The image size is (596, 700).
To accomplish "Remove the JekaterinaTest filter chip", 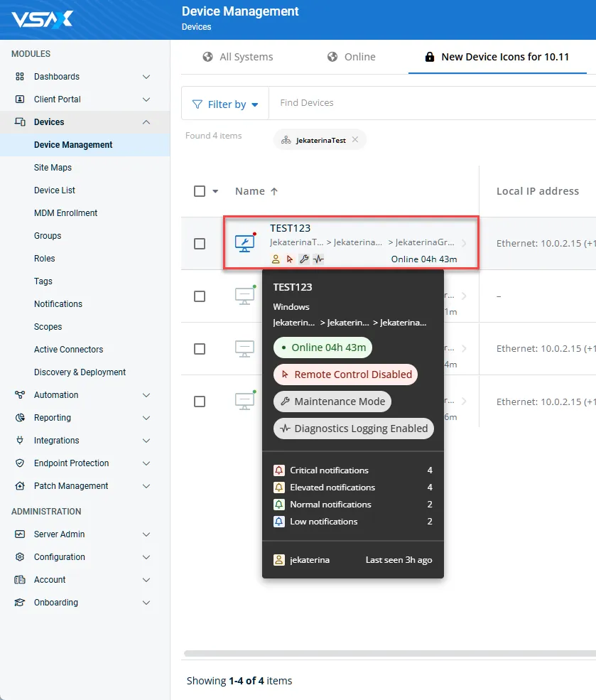I will coord(355,140).
